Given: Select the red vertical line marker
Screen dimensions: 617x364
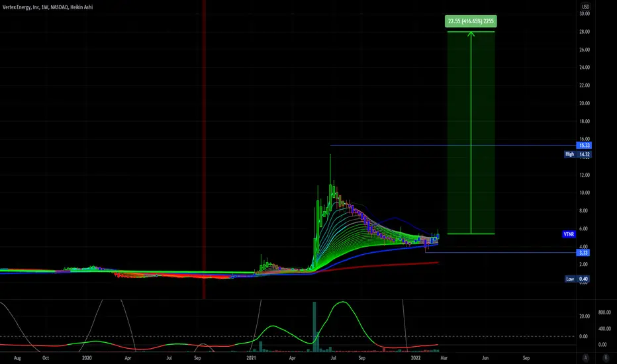Looking at the screenshot, I should (x=204, y=150).
